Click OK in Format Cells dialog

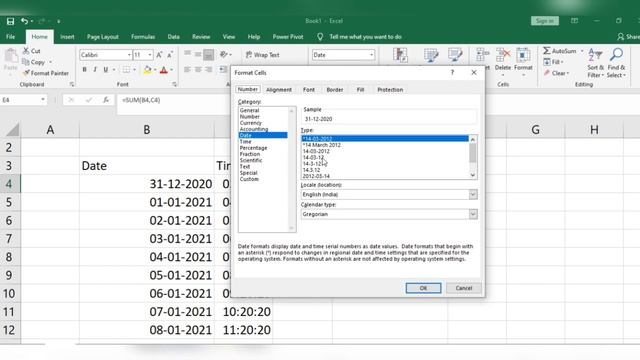click(x=423, y=288)
